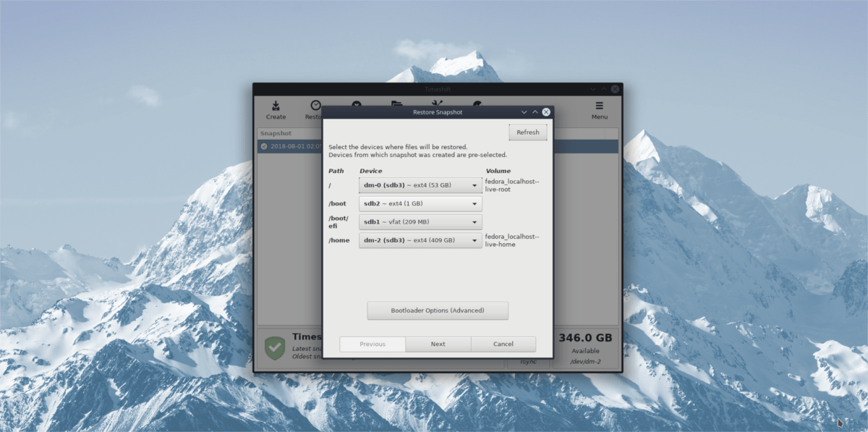Click the Refresh button
Screen dimensions: 868x432
[528, 132]
